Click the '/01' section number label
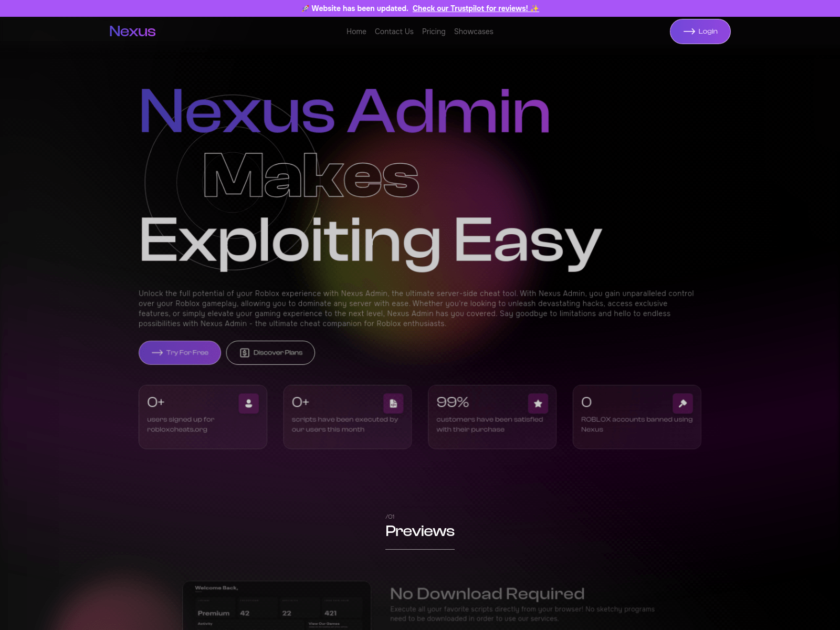840x630 pixels. (x=390, y=517)
